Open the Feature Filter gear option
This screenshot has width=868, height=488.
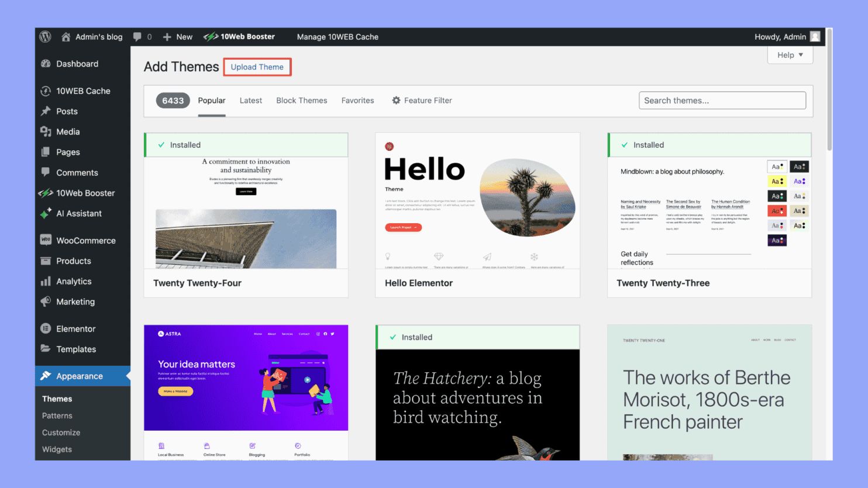[422, 101]
